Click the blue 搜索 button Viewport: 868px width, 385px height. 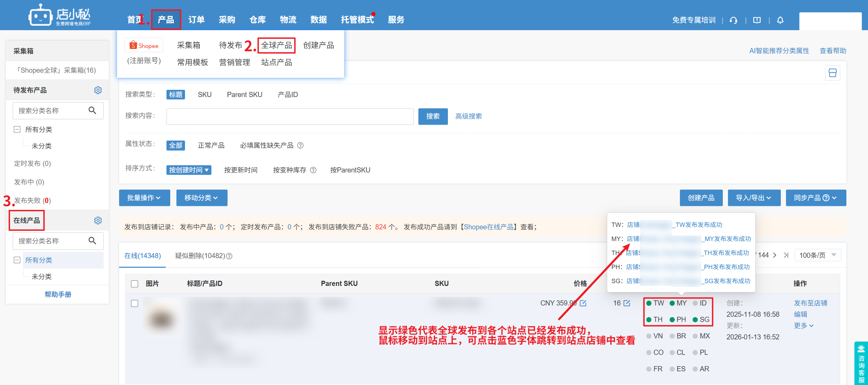pos(432,116)
